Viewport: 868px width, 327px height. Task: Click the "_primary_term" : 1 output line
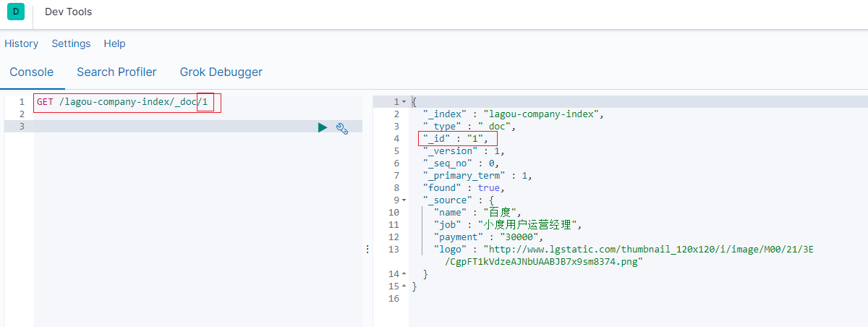coord(477,176)
